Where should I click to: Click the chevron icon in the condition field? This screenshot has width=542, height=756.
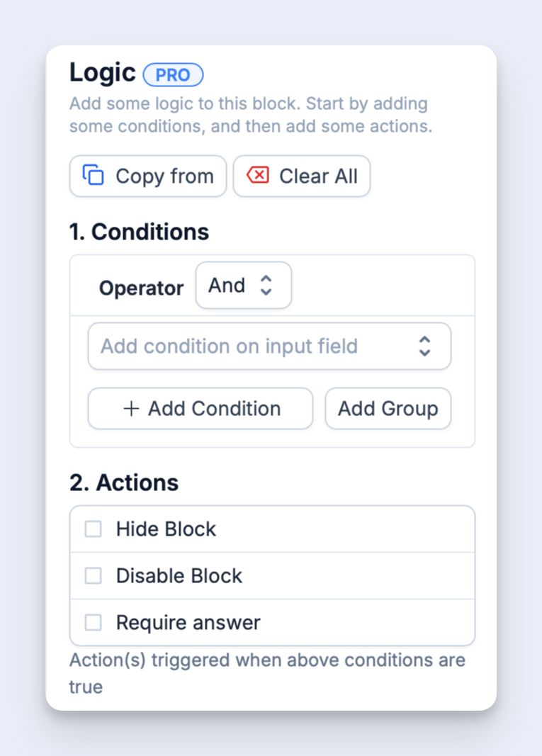tap(424, 346)
